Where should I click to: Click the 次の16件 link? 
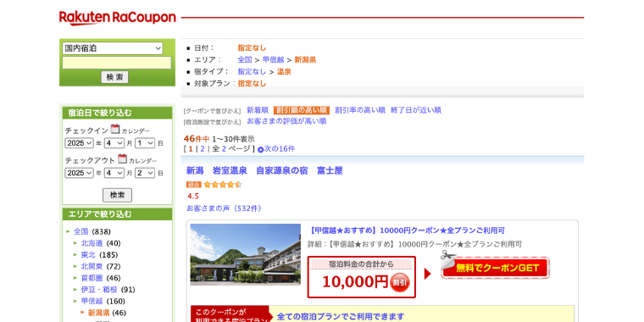280,148
